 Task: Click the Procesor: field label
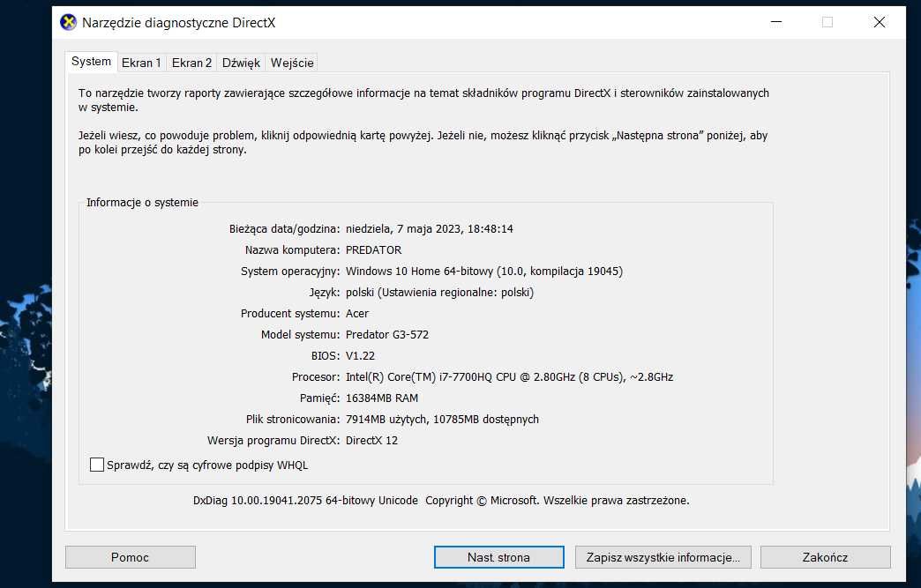click(316, 376)
